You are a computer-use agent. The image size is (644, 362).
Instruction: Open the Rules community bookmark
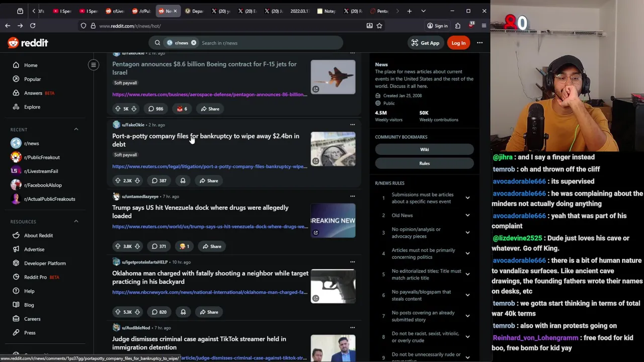click(x=424, y=163)
